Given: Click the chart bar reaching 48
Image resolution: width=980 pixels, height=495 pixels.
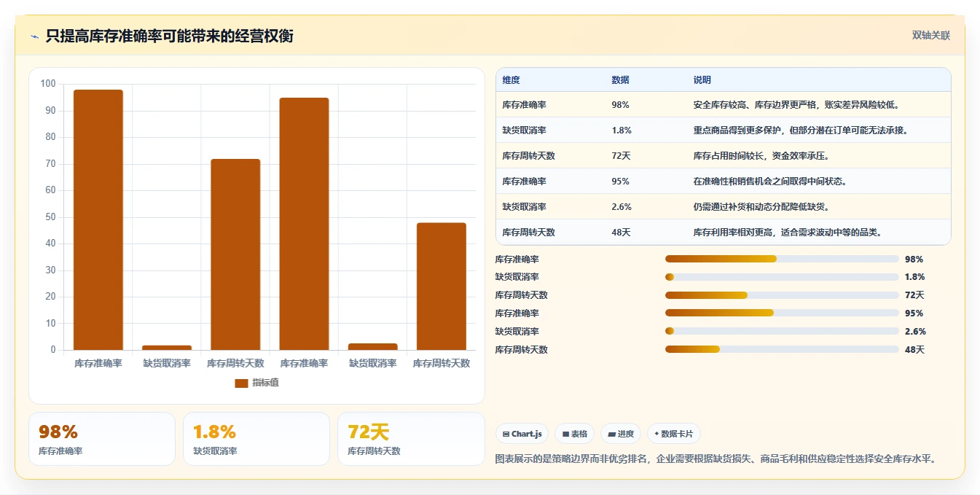Looking at the screenshot, I should (x=442, y=287).
